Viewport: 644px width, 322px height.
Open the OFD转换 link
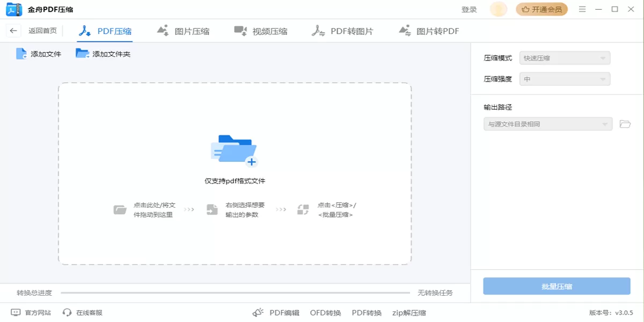coord(325,312)
